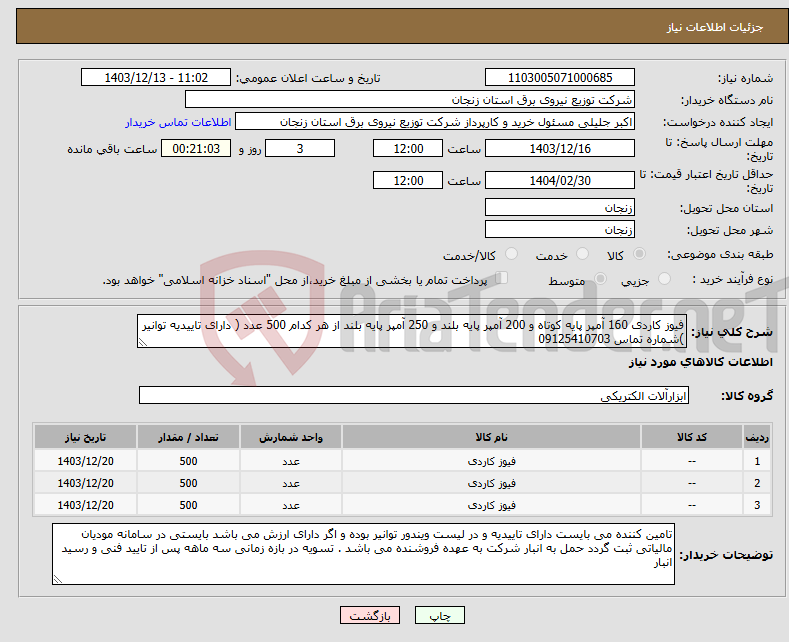Click date 1403/12/20 in row 1
This screenshot has height=642, width=789.
[x=86, y=461]
